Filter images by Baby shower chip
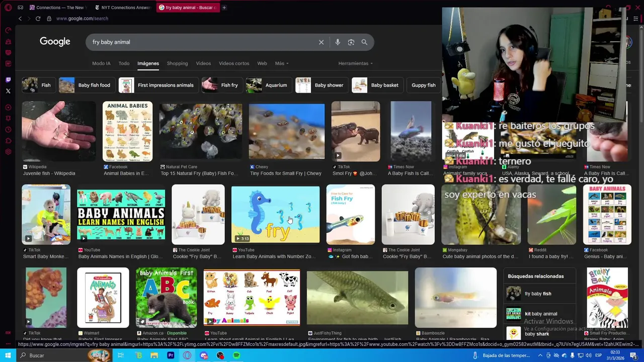This screenshot has width=644, height=362. 321,85
